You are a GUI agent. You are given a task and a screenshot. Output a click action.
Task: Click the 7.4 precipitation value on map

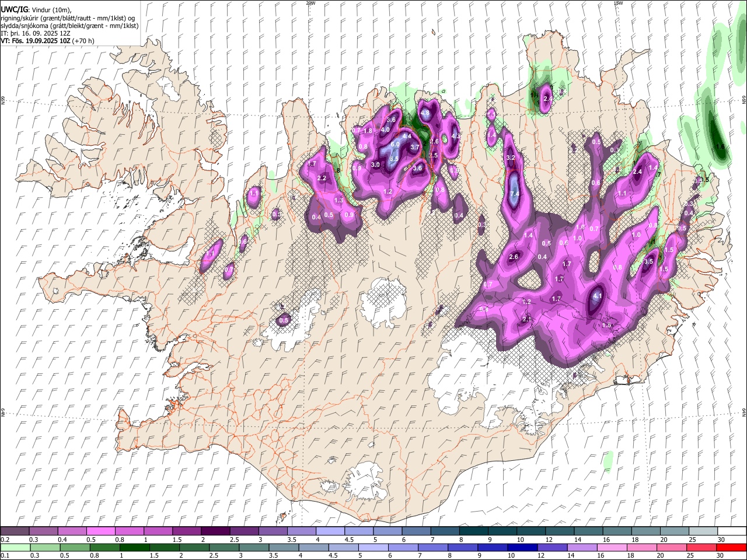(514, 194)
